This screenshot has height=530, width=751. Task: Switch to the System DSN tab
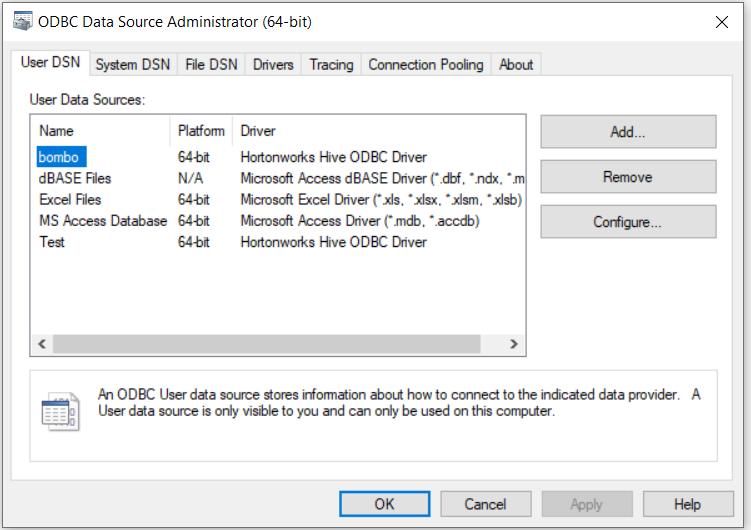tap(132, 65)
